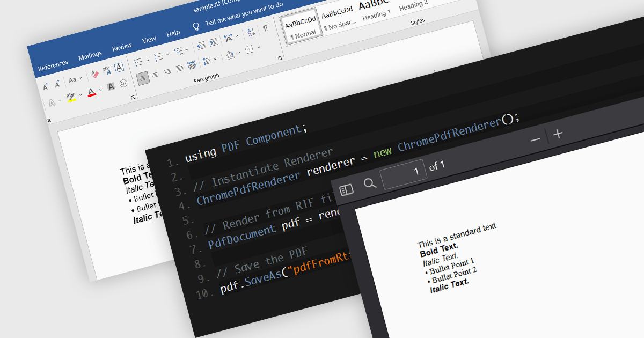Open the font color dropdown arrow
Image resolution: width=644 pixels, height=338 pixels.
click(101, 90)
